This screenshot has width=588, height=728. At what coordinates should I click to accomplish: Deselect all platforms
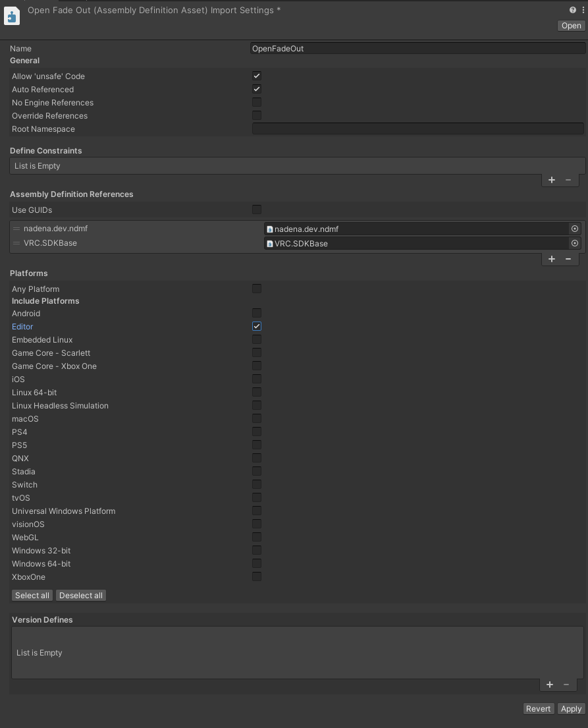[81, 595]
